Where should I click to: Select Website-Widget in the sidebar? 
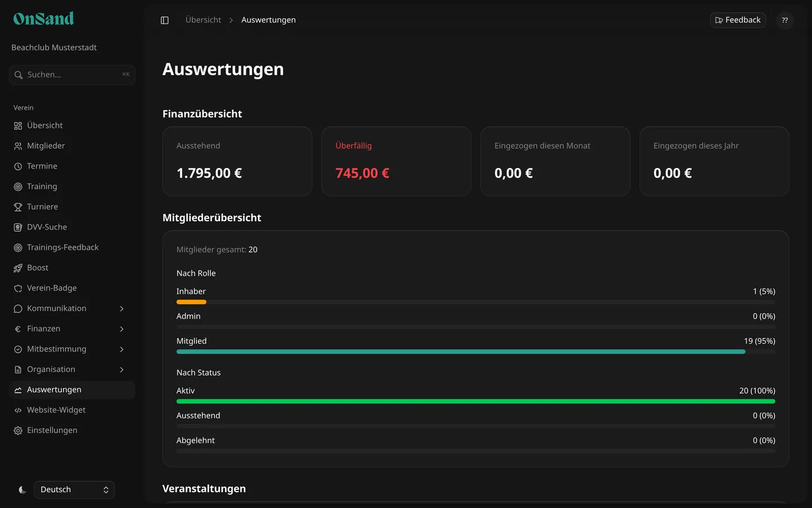72,410
